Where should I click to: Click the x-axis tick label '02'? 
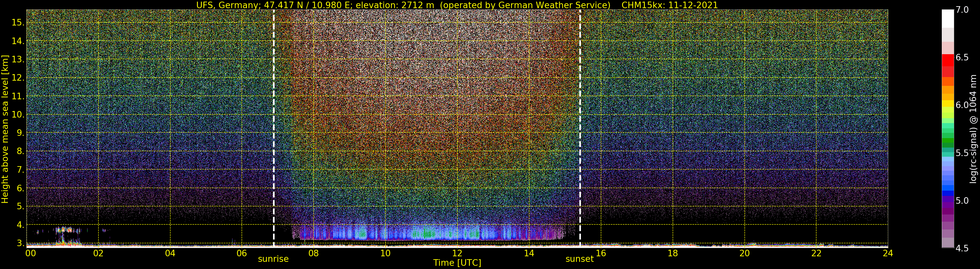tap(98, 253)
